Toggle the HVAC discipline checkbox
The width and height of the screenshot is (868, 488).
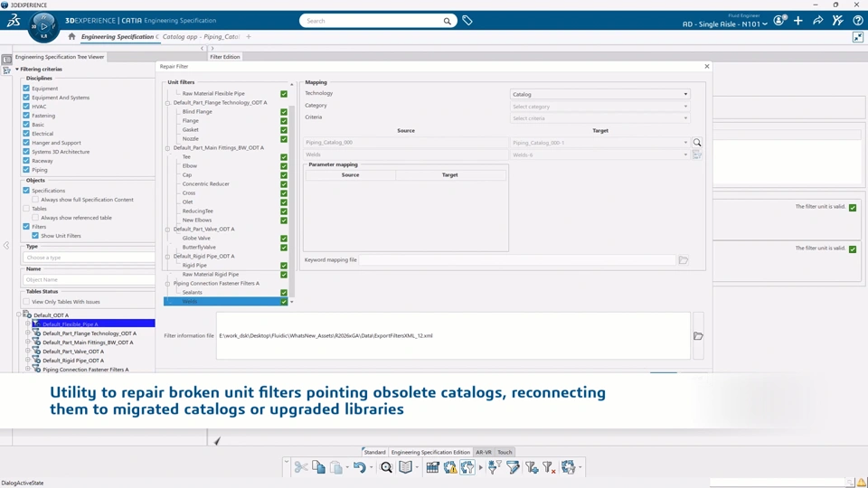point(26,107)
